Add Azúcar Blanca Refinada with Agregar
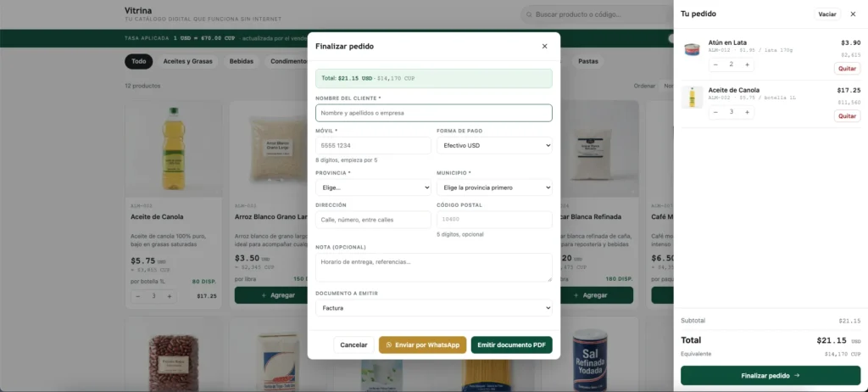This screenshot has height=392, width=868. coord(597,295)
